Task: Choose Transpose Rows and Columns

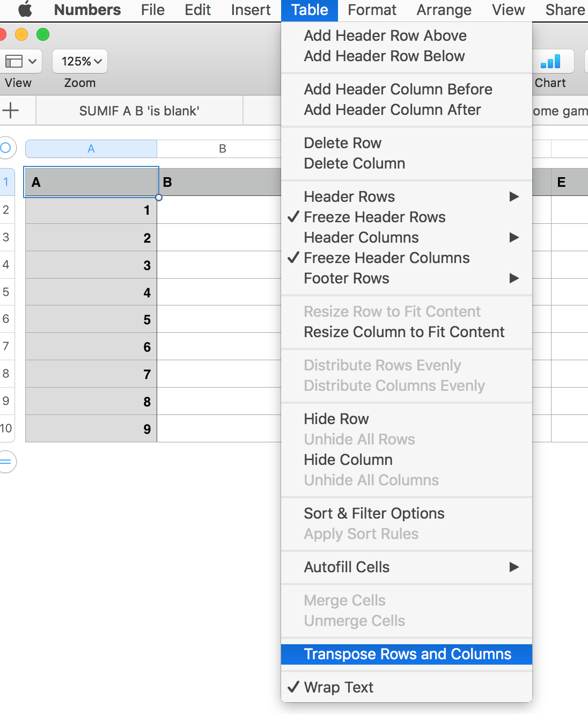Action: [x=407, y=654]
